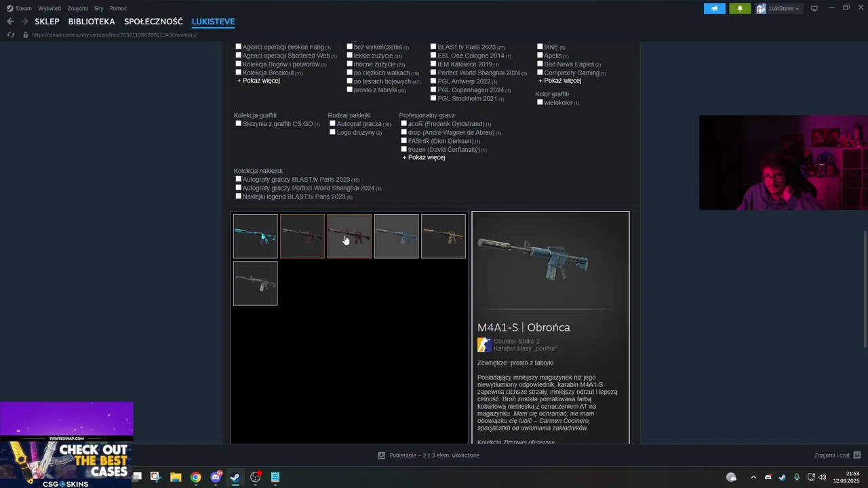Switch to Big Picture mode icon
The image size is (868, 488).
(814, 8)
